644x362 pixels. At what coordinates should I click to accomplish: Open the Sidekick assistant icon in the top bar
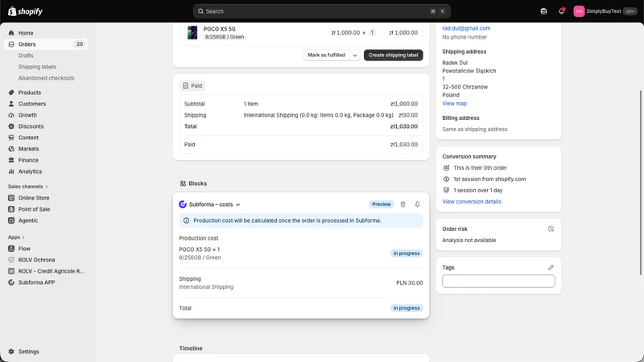(x=543, y=11)
